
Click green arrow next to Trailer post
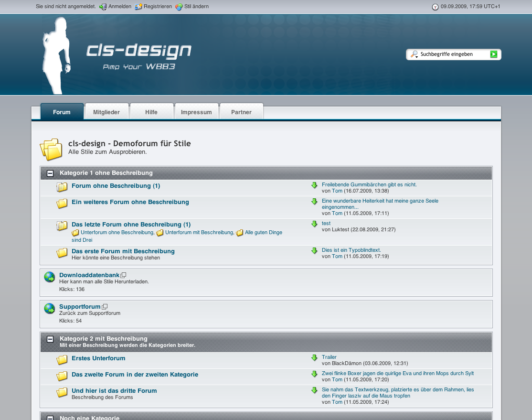coord(314,357)
